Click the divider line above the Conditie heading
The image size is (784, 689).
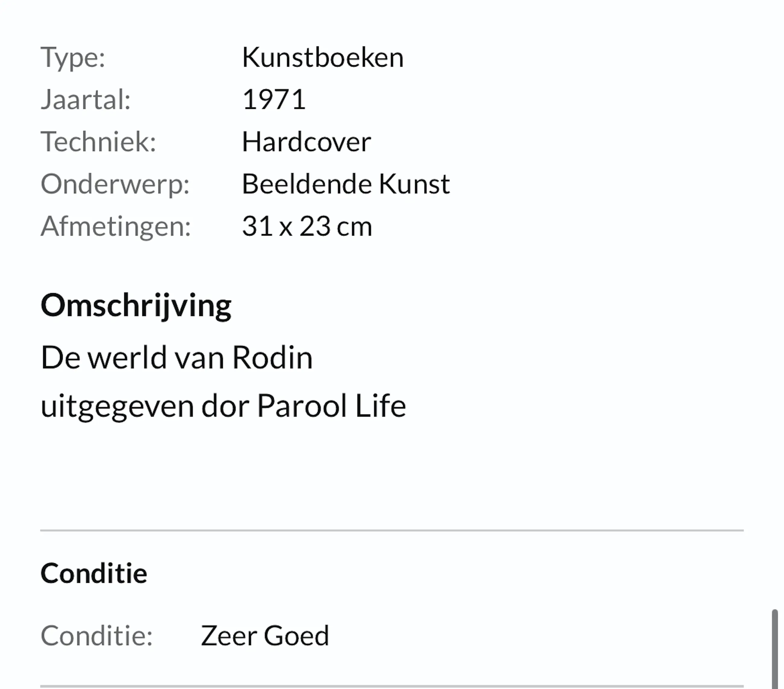coord(392,531)
